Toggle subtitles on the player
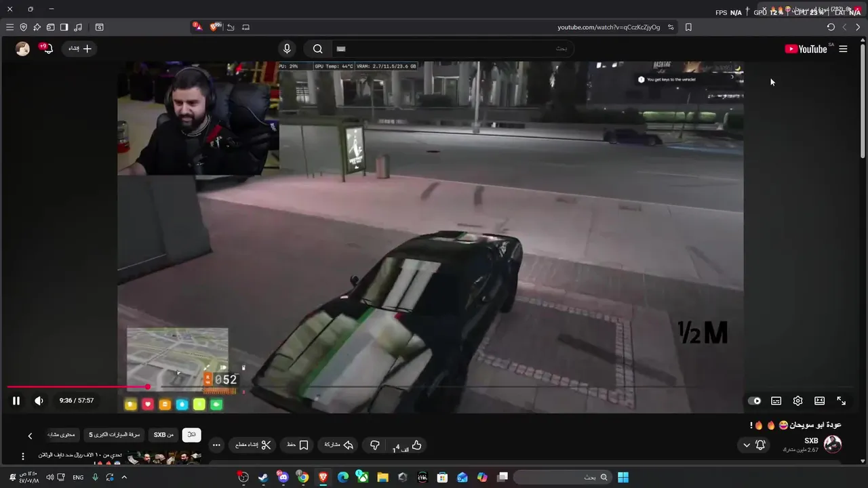 776,401
